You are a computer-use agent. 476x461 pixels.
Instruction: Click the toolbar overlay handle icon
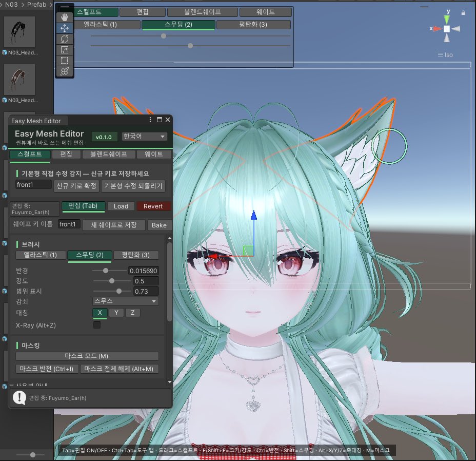click(64, 7)
